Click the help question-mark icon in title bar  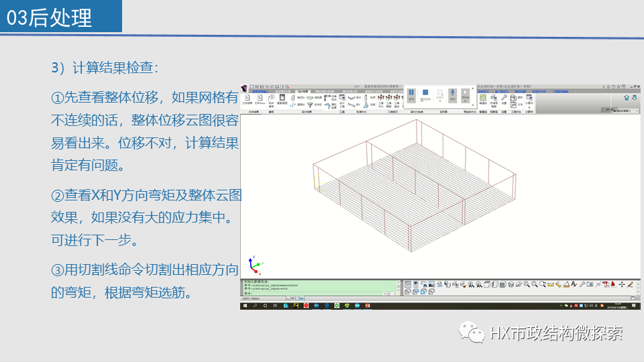(613, 86)
